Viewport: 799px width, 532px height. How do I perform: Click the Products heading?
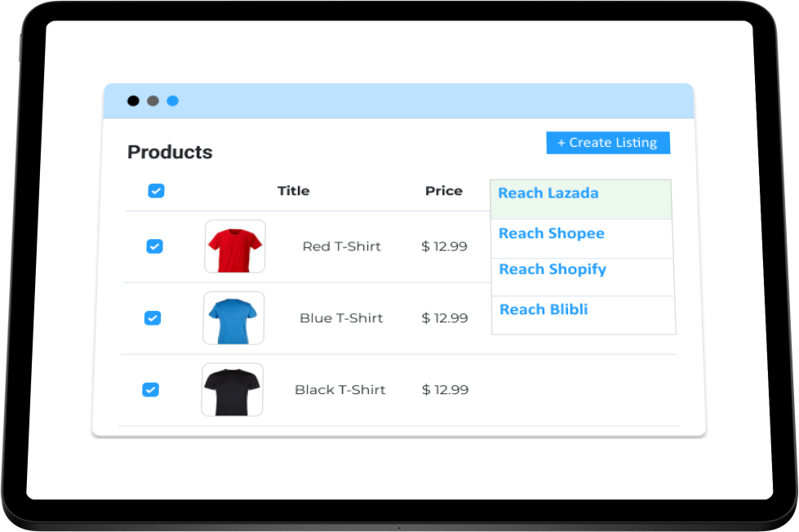click(170, 153)
